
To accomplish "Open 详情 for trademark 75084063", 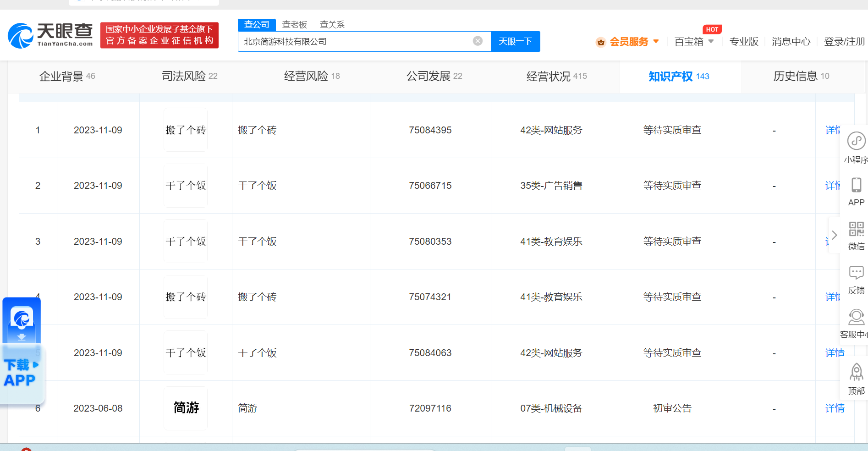I will [x=835, y=353].
